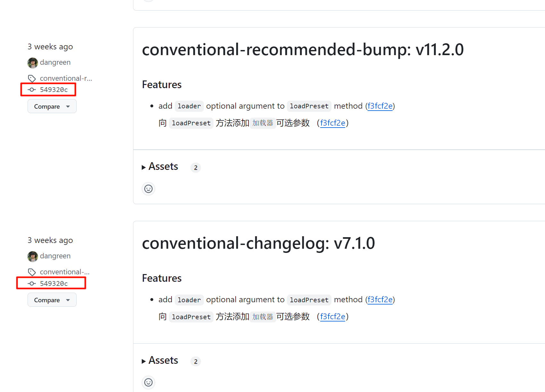Open the dangreen author link for v11.2.0 release
The image size is (545, 392).
coord(55,63)
